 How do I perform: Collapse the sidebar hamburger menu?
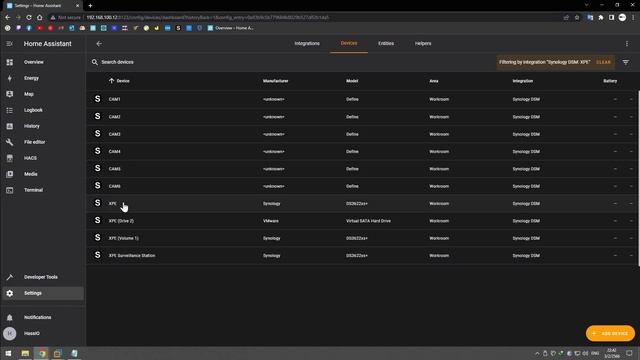tap(9, 44)
